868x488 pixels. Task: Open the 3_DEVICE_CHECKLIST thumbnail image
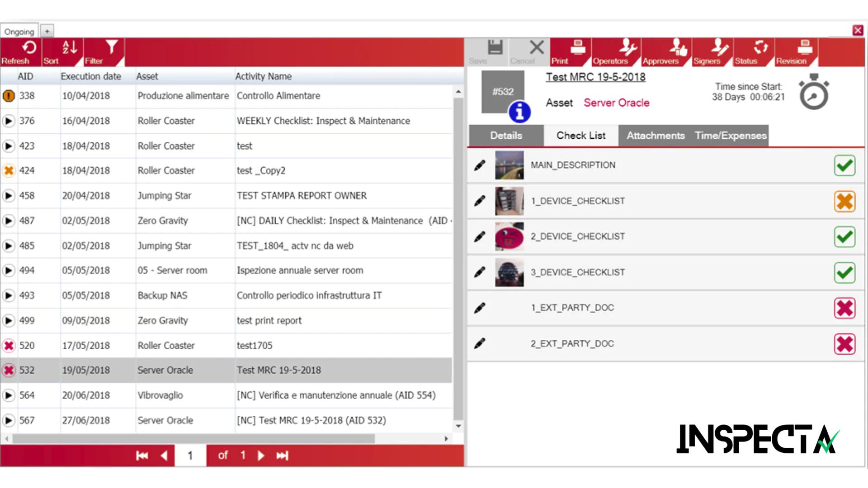click(509, 272)
